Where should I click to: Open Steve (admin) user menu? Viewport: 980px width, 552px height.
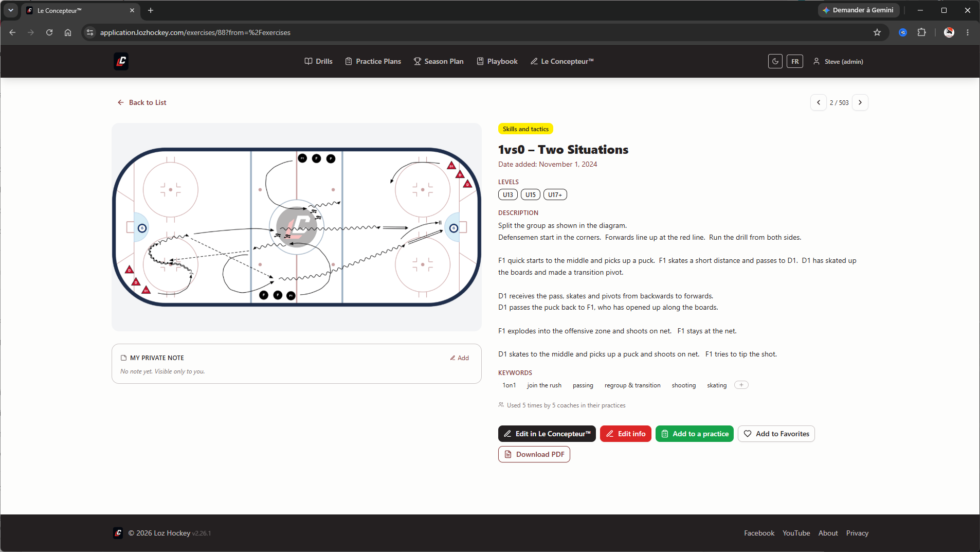pyautogui.click(x=838, y=61)
